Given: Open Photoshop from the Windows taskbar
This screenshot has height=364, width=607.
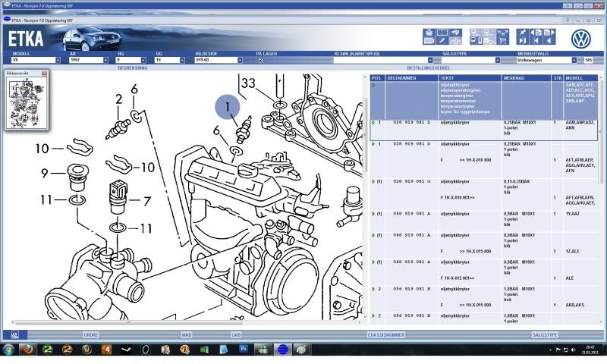Looking at the screenshot, I should pyautogui.click(x=244, y=350).
